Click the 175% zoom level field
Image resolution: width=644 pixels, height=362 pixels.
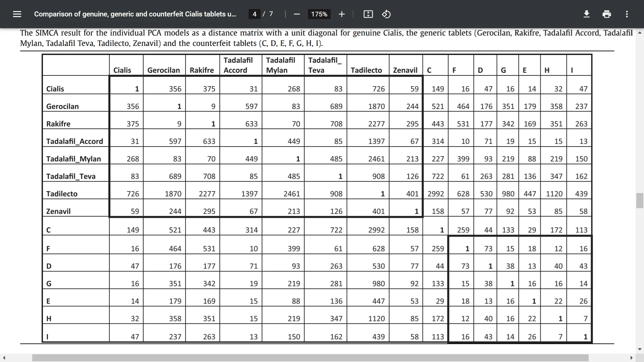[x=319, y=14]
